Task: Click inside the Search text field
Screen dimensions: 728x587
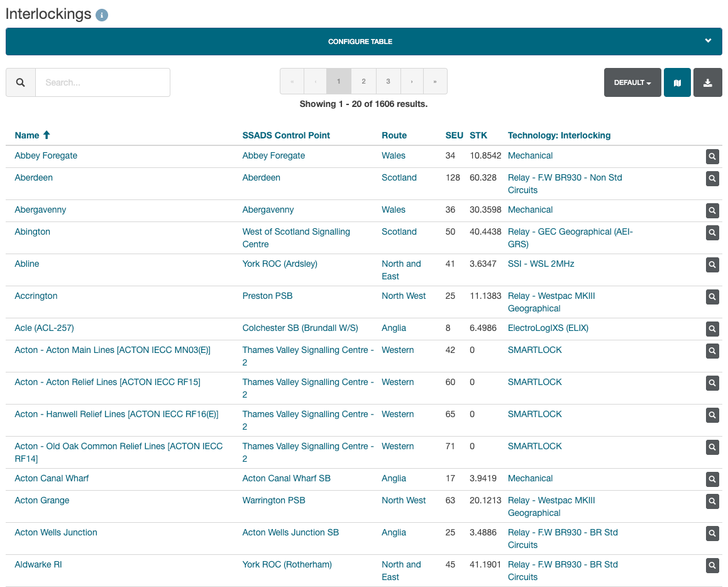Action: click(x=102, y=82)
